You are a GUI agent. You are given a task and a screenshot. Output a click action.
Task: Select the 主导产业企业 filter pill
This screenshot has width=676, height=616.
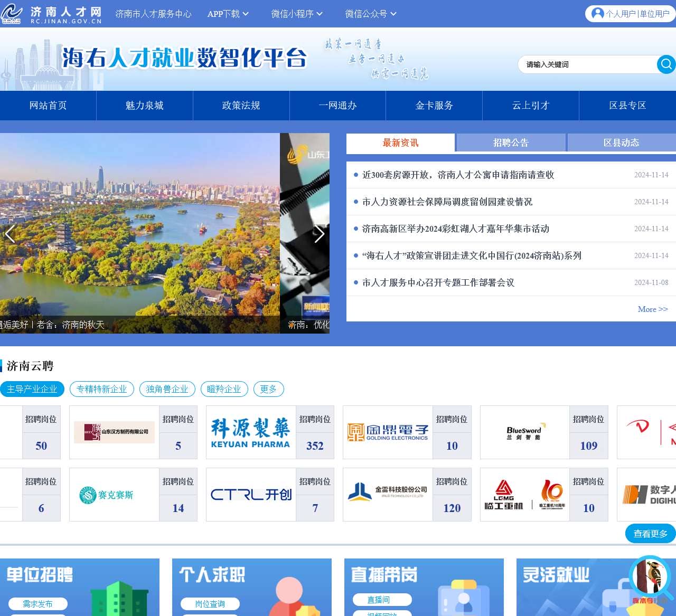click(x=32, y=389)
